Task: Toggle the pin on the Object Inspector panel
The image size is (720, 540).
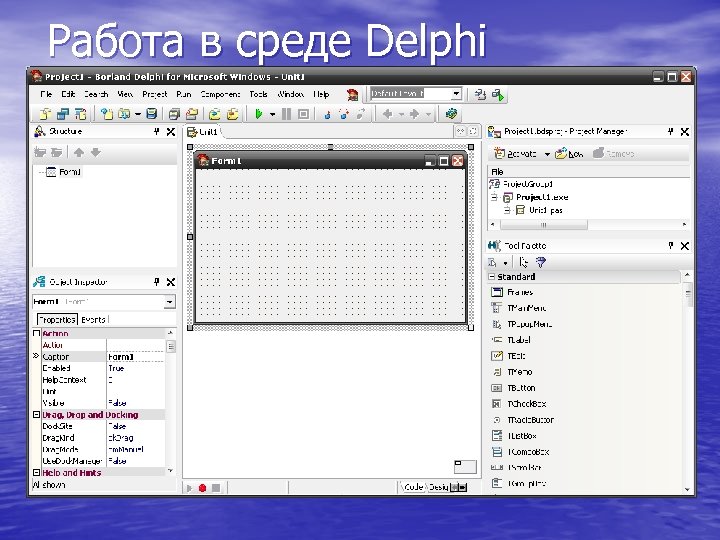Action: (157, 282)
